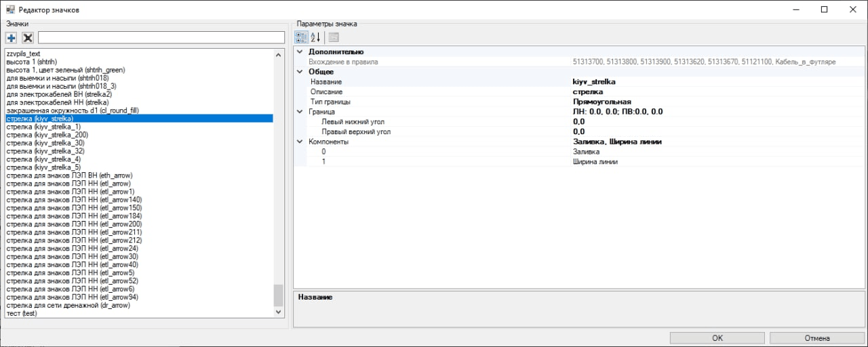868x347 pixels.
Task: Collapse the Компоненты property node
Action: coord(300,142)
